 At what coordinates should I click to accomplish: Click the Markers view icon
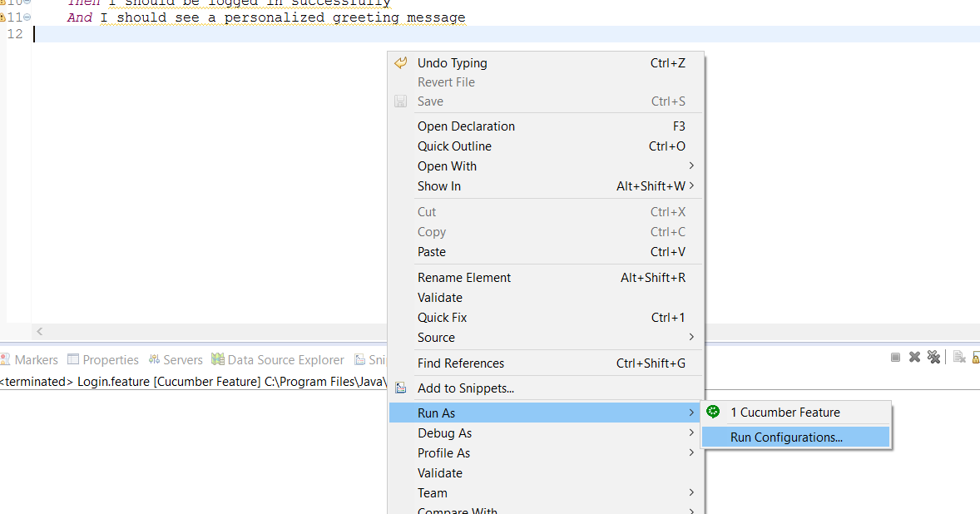[x=7, y=359]
